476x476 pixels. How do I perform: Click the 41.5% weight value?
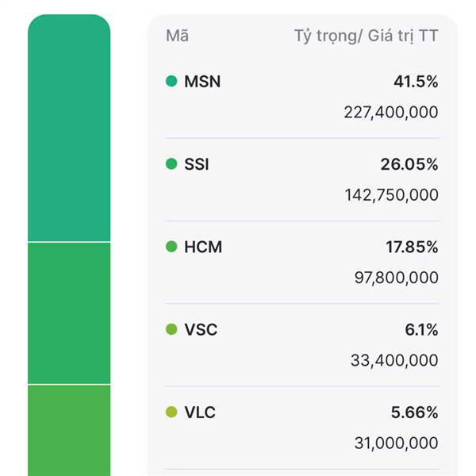(416, 82)
